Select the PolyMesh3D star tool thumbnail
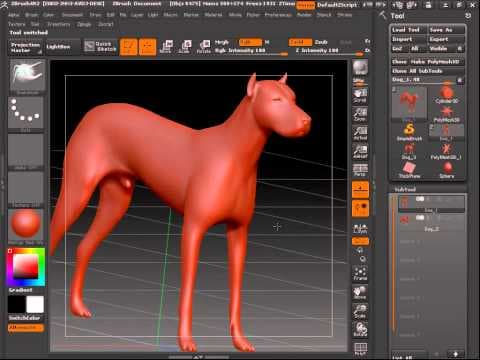The height and width of the screenshot is (360, 480). [447, 114]
